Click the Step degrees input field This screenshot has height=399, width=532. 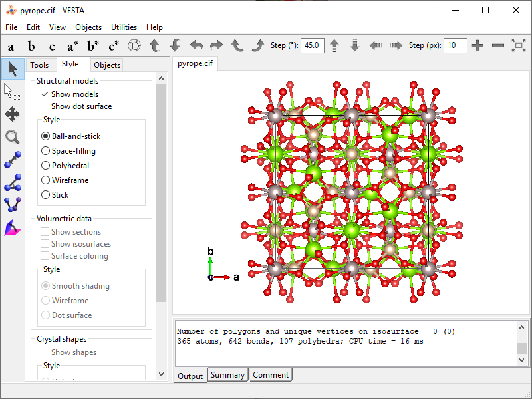(312, 45)
